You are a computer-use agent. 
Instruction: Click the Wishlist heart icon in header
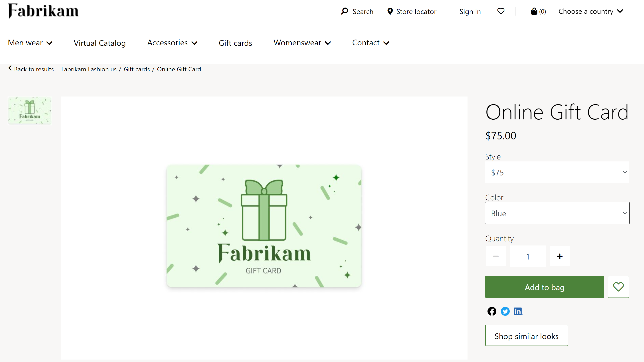[x=500, y=11]
